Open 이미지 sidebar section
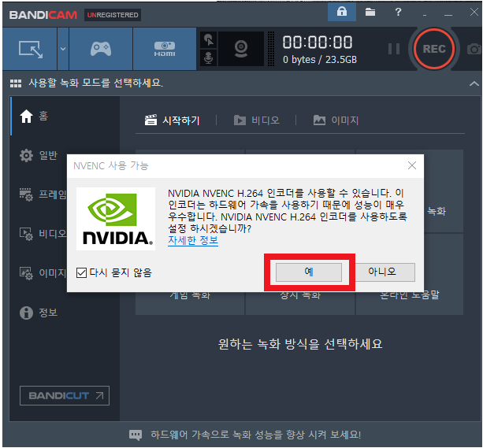Screen dimensions: 483x448 [x=43, y=272]
